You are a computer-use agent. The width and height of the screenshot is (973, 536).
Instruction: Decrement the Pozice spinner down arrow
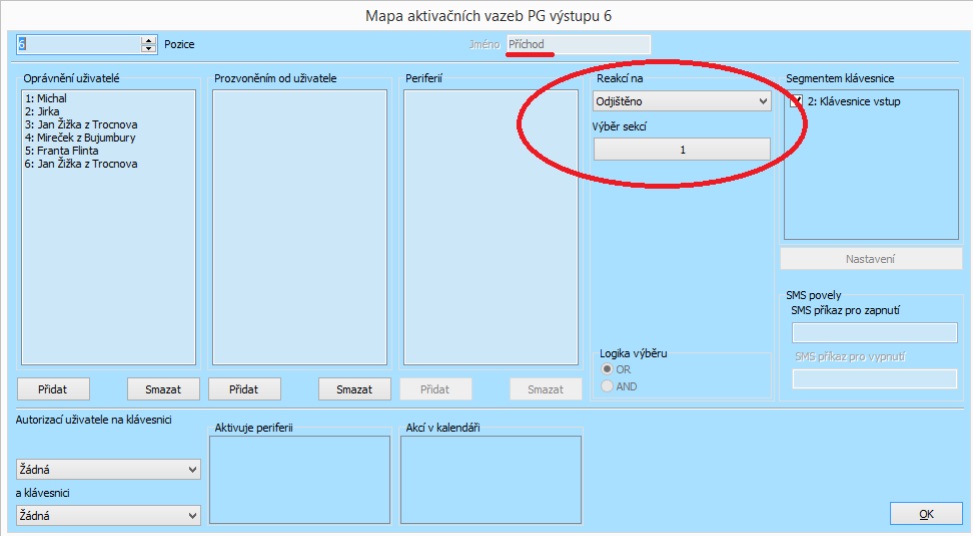pyautogui.click(x=150, y=49)
